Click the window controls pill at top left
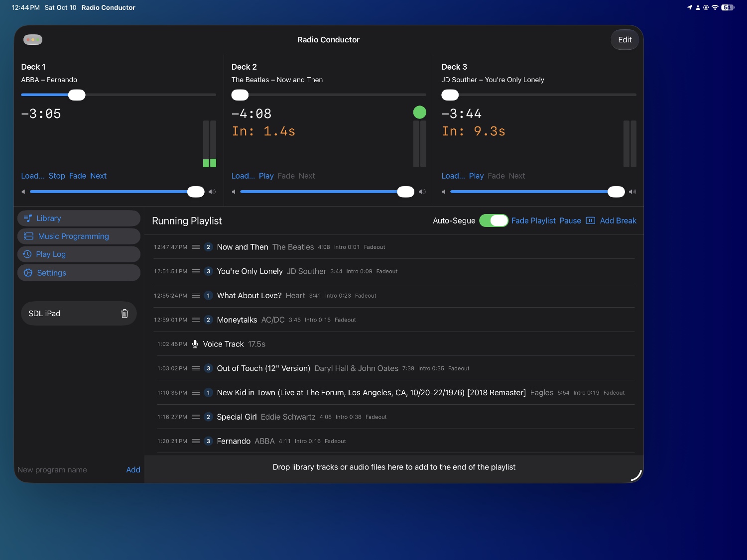The width and height of the screenshot is (747, 560). (x=33, y=40)
